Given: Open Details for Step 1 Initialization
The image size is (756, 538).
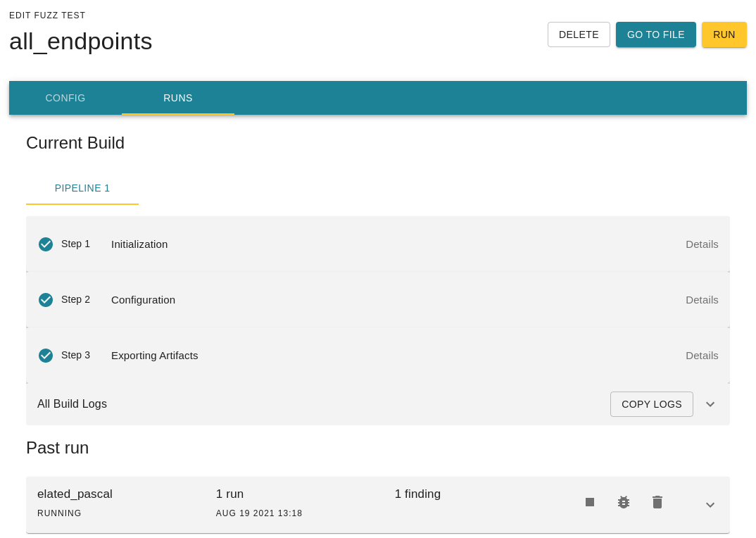Looking at the screenshot, I should 702,244.
